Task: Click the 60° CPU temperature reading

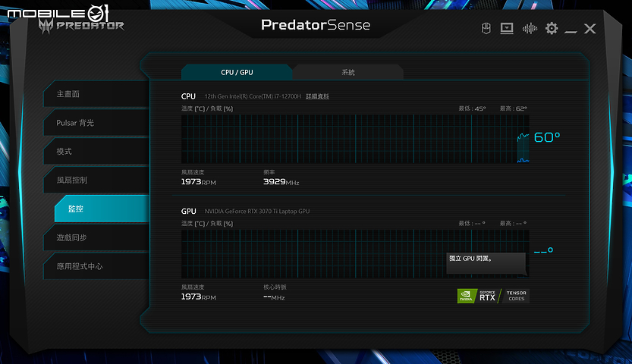Action: pos(547,137)
